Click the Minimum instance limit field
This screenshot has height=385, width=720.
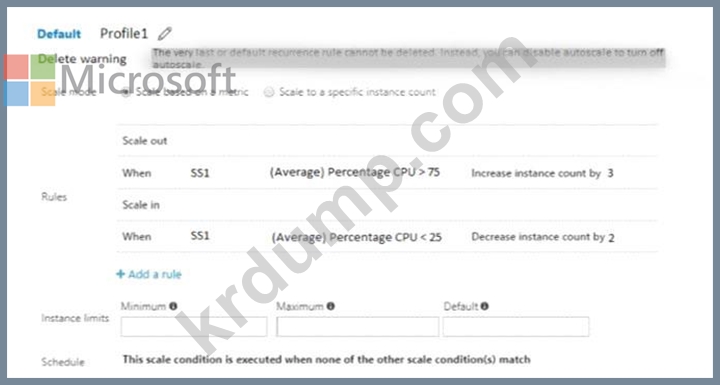[x=194, y=327]
